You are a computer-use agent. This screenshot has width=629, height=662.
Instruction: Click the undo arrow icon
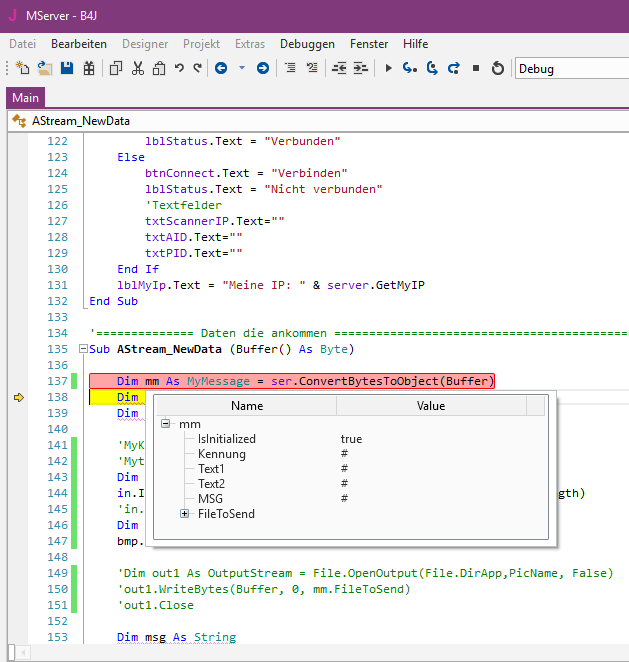click(179, 69)
